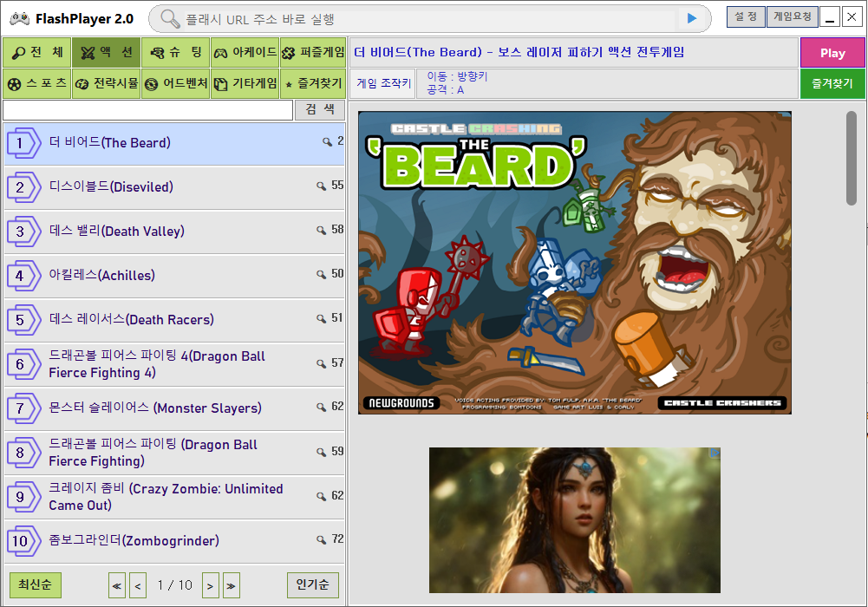Jump to last page with » button
This screenshot has width=868, height=607.
pyautogui.click(x=232, y=585)
